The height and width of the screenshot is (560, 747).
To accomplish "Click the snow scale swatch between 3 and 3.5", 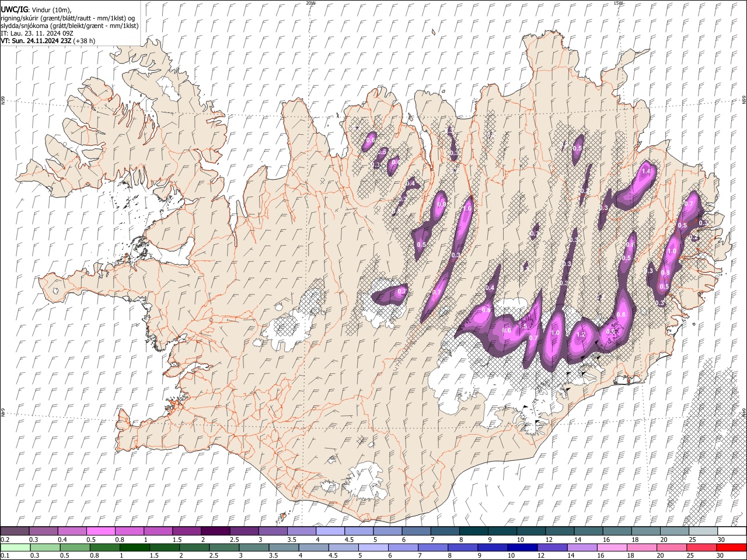I will (x=273, y=531).
